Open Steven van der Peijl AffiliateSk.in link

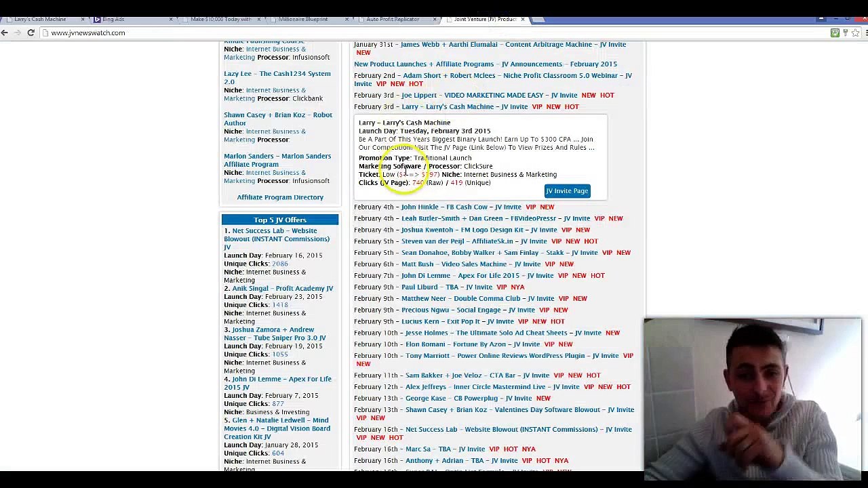pyautogui.click(x=474, y=242)
